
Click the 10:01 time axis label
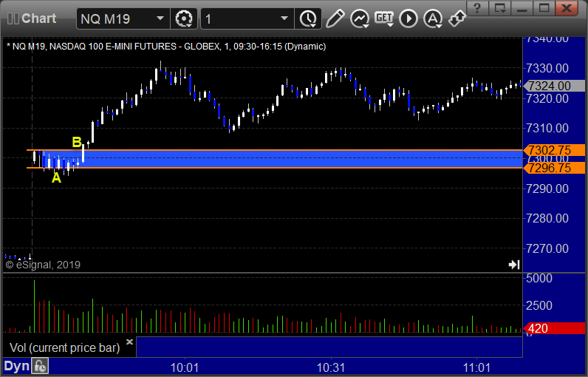184,367
